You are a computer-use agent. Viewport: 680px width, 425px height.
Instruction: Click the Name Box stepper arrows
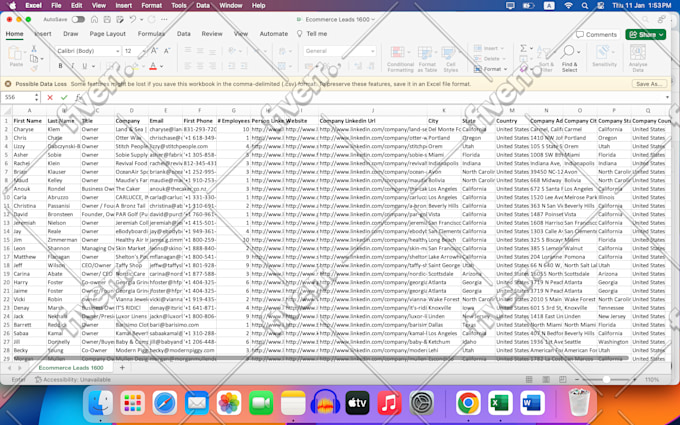[x=36, y=98]
